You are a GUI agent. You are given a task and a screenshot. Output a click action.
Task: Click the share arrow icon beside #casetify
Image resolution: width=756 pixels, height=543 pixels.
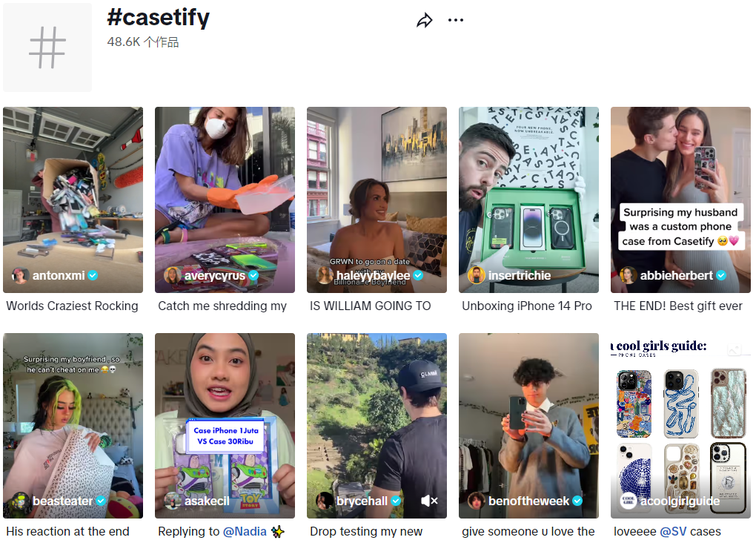click(424, 21)
